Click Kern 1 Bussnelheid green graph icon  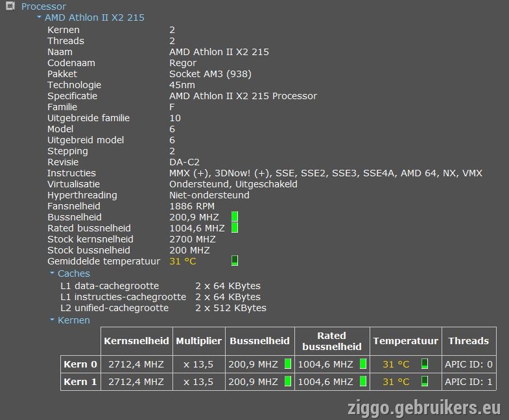click(288, 381)
